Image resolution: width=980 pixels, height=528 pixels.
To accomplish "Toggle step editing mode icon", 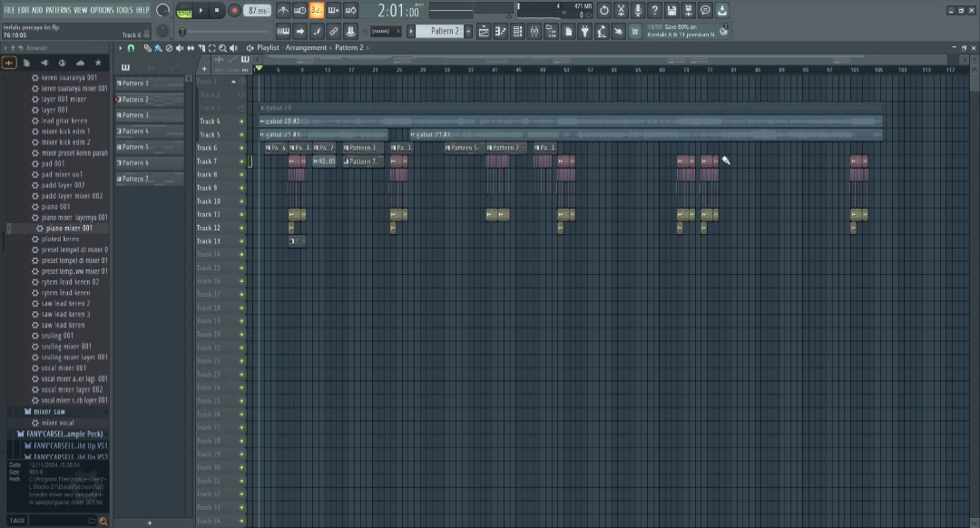I will point(317,31).
